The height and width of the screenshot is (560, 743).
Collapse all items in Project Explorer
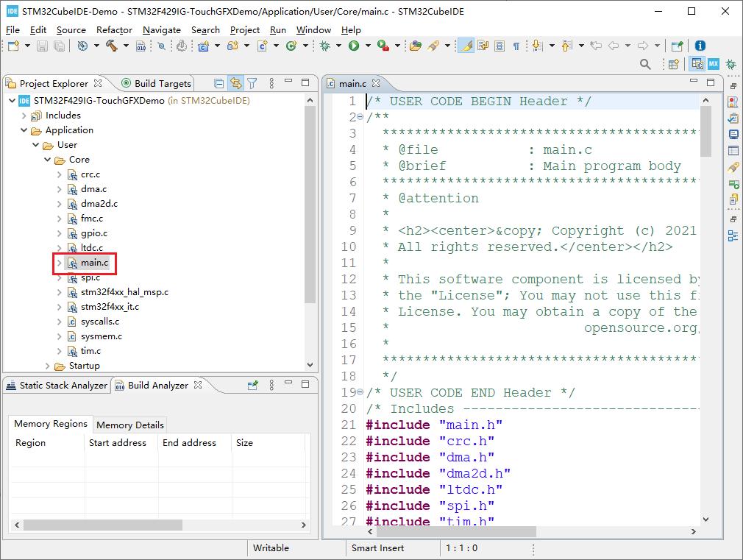[x=218, y=83]
